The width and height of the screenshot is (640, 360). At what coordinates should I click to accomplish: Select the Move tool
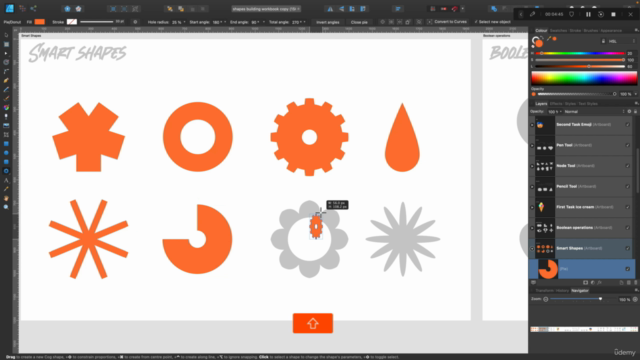[6, 36]
